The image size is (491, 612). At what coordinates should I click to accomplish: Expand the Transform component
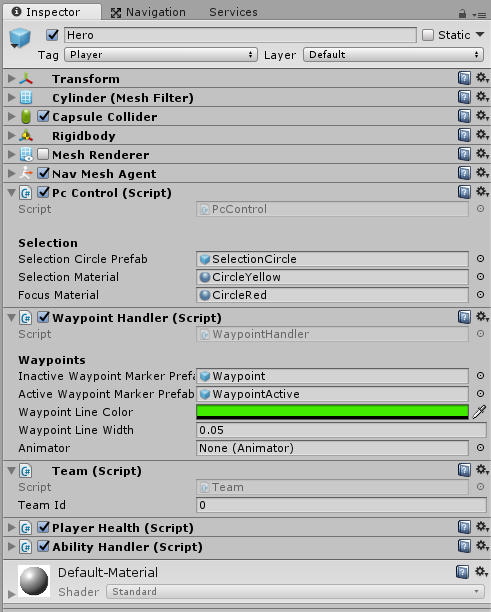pyautogui.click(x=11, y=78)
